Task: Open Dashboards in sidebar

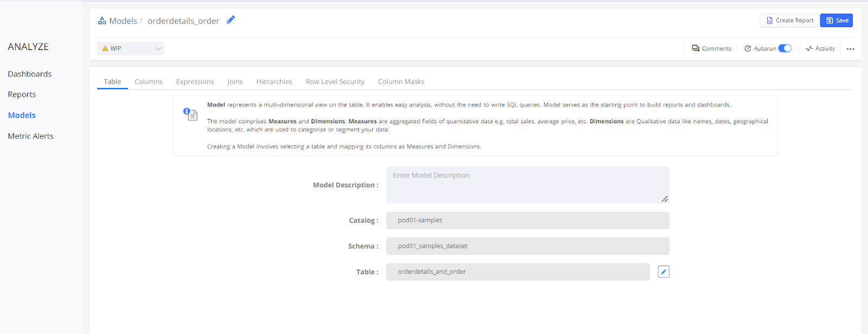Action: 30,74
